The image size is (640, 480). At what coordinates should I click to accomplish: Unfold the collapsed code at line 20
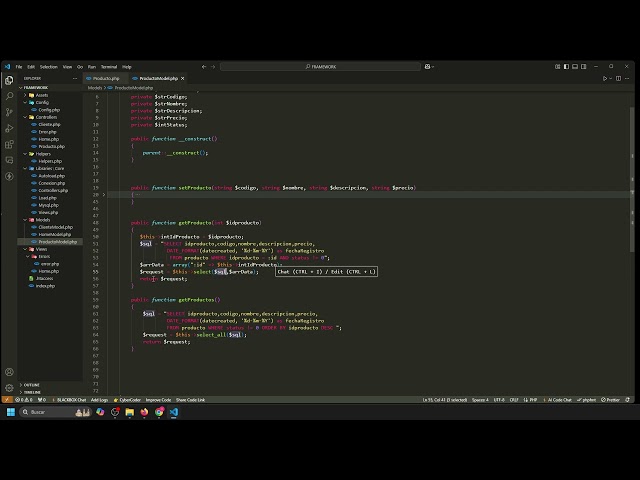click(104, 195)
